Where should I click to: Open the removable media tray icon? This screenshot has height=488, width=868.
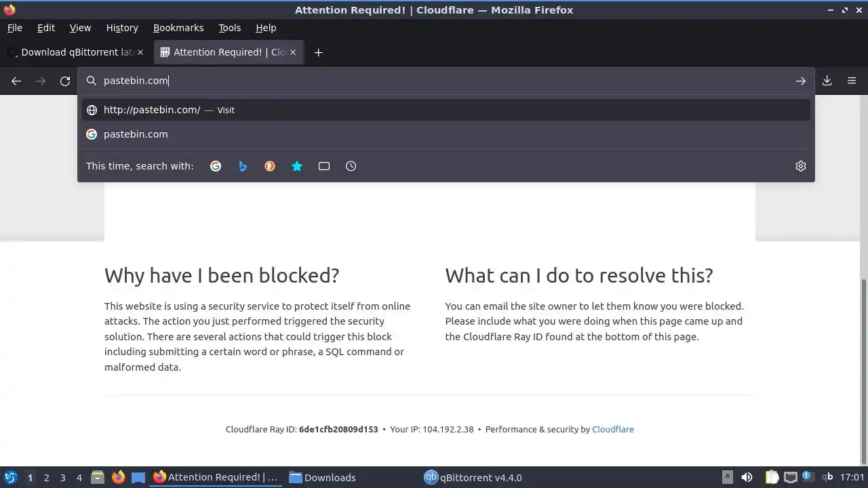(728, 477)
